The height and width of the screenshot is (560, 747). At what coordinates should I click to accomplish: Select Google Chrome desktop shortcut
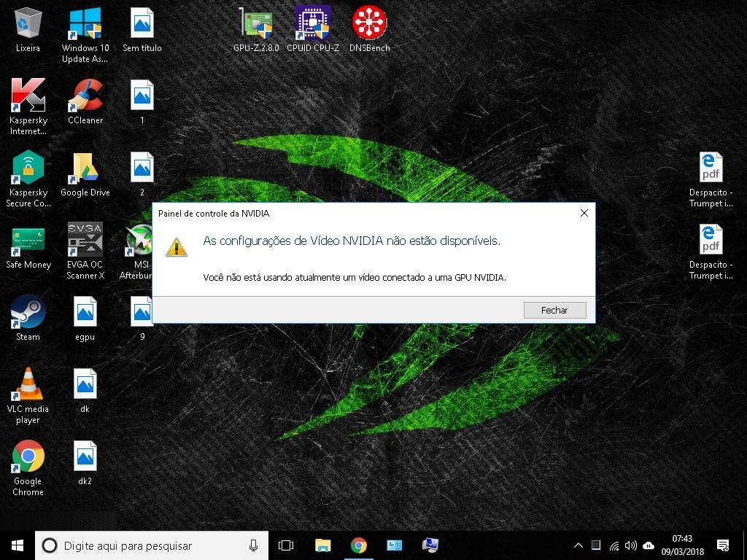tap(28, 468)
